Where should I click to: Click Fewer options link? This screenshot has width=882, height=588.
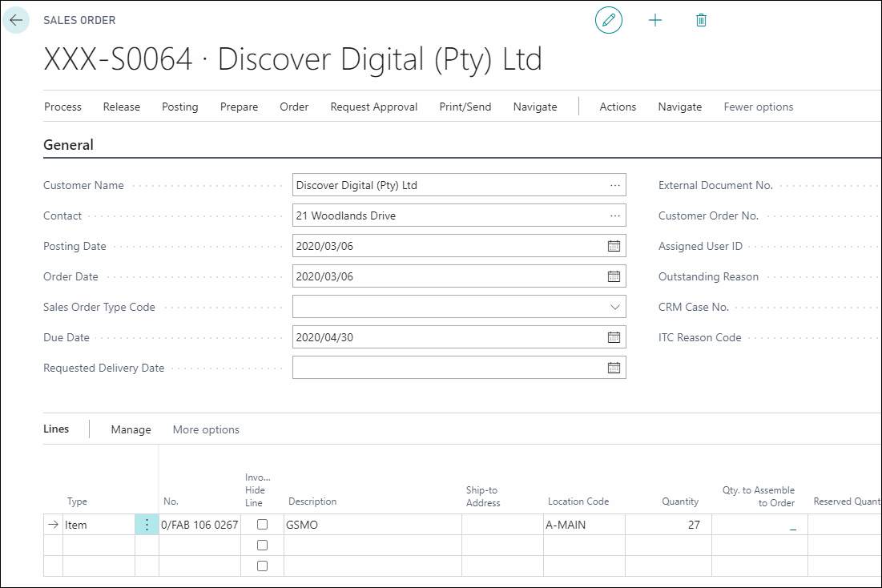pos(759,107)
